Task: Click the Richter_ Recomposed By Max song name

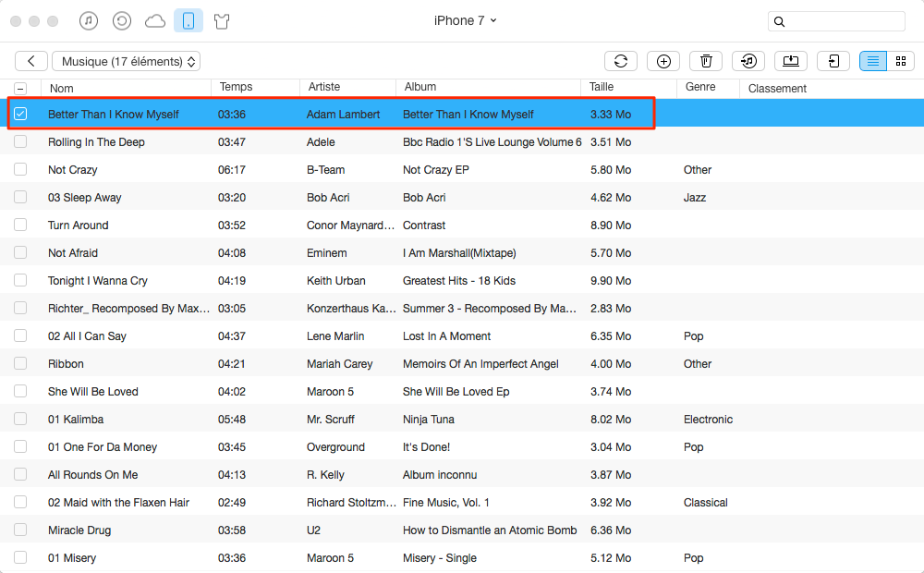Action: point(128,309)
